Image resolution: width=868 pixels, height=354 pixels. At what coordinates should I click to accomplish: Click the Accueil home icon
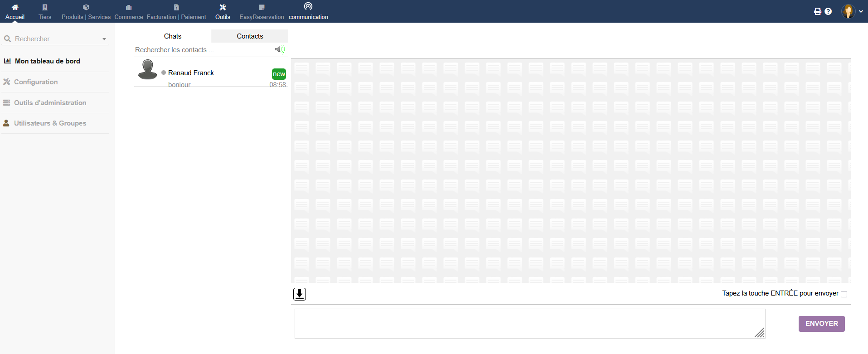pyautogui.click(x=15, y=7)
